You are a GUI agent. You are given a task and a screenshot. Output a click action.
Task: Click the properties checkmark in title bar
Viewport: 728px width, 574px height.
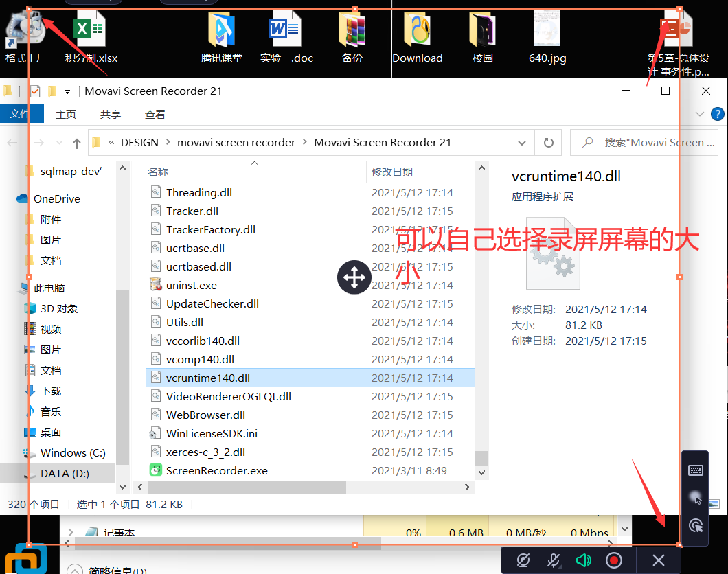35,91
